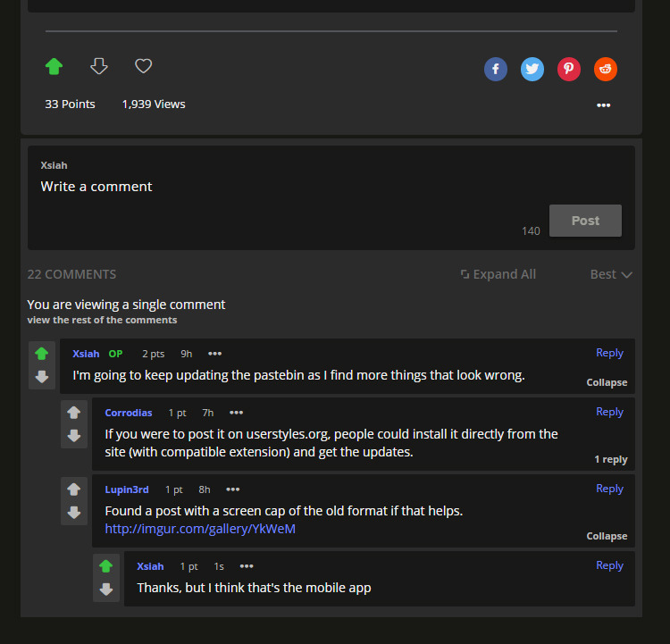
Task: Downvote Lupin3rd's comment
Action: (73, 513)
